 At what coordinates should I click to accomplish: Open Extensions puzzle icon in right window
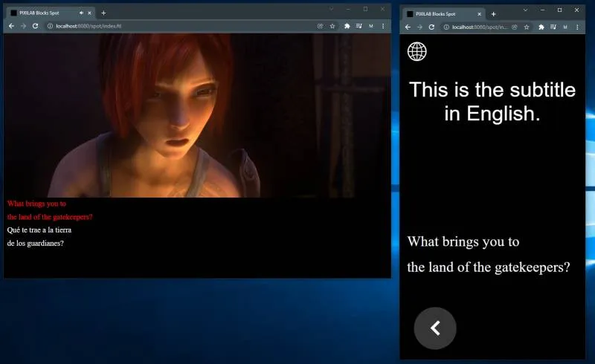pyautogui.click(x=541, y=27)
